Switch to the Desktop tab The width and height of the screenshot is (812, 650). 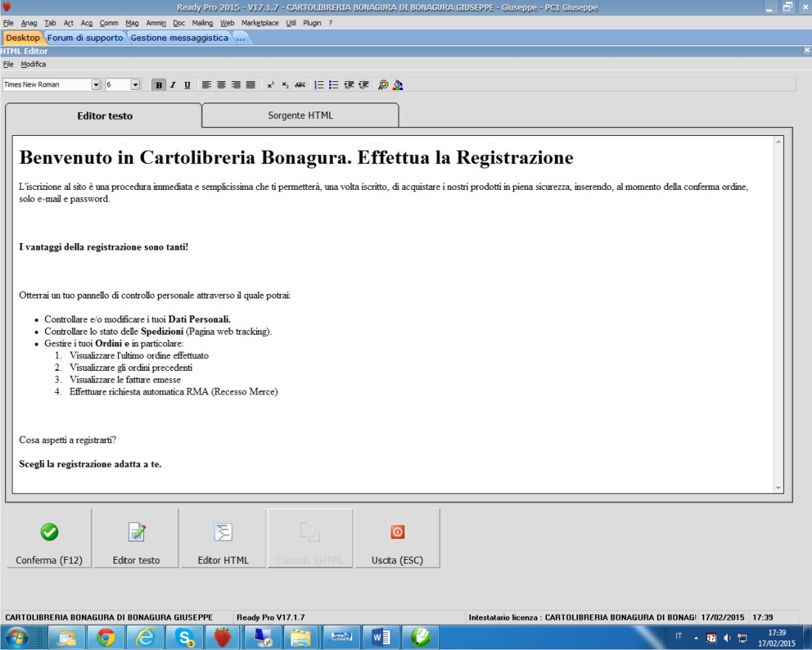coord(23,38)
